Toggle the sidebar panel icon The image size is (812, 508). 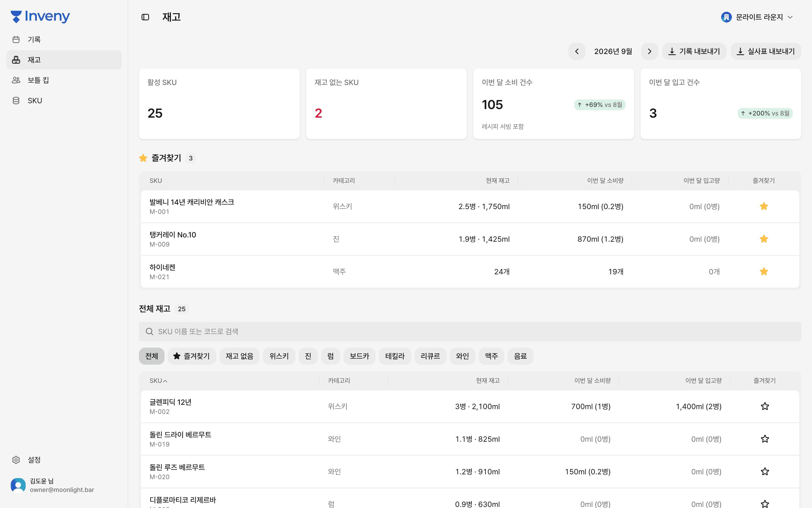click(x=145, y=17)
